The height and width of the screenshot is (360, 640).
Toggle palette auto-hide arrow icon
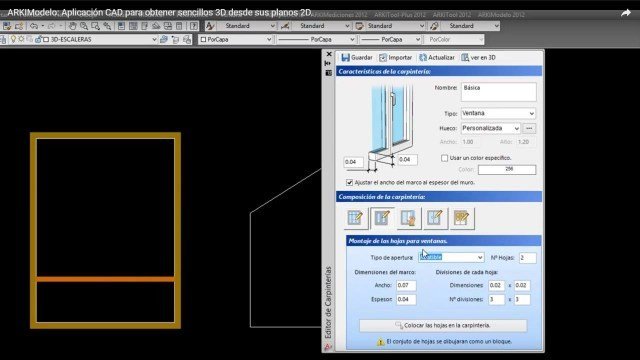coord(328,63)
